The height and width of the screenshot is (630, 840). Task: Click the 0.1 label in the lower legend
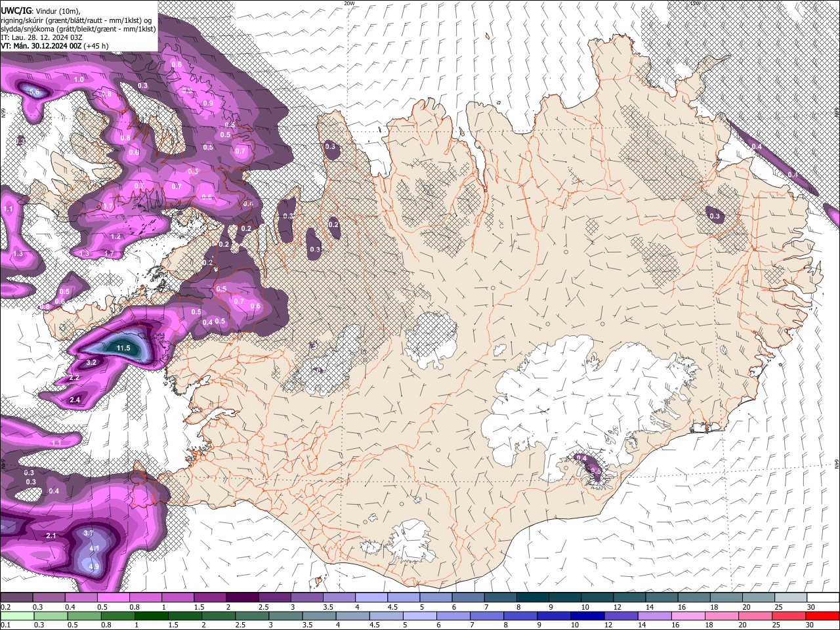coord(5,625)
